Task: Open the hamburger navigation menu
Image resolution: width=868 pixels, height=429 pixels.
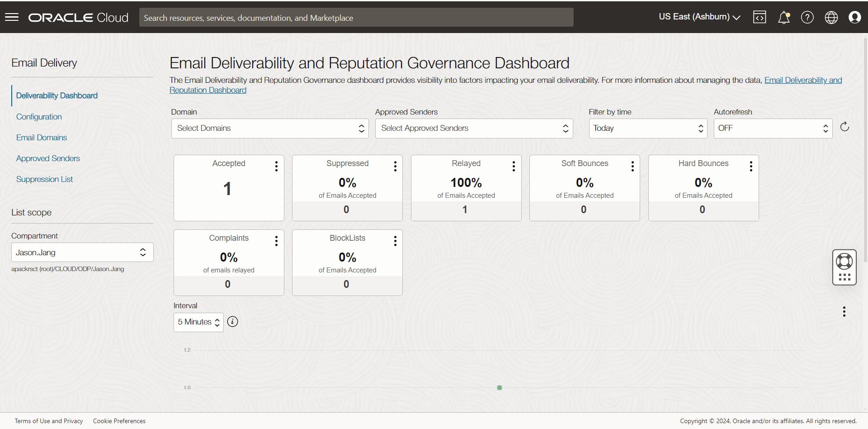Action: (x=12, y=17)
